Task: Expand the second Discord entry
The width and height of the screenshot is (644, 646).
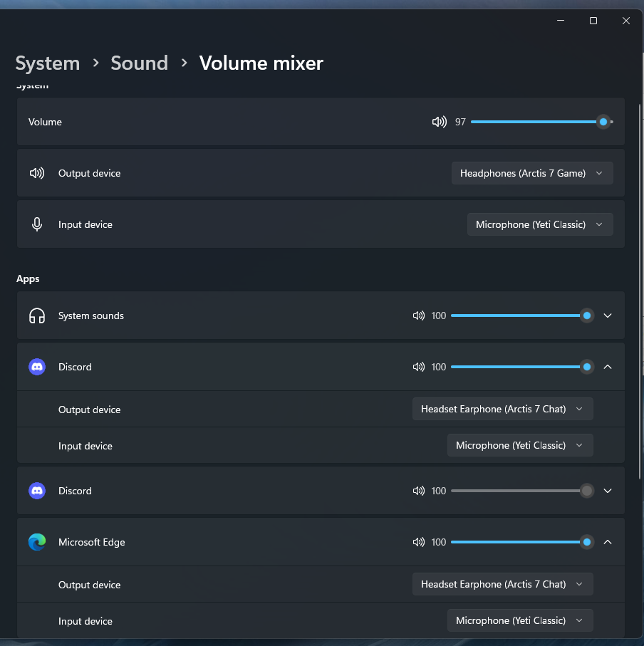Action: [608, 491]
